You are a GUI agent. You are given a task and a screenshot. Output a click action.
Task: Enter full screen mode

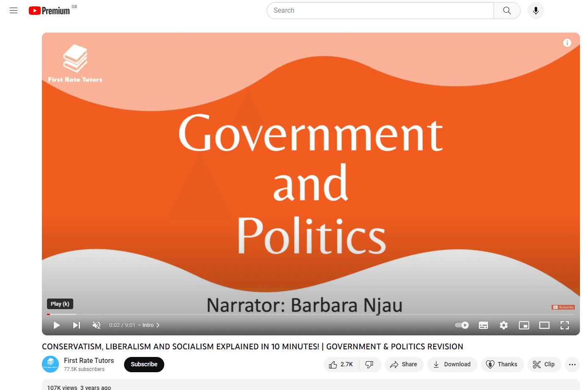pyautogui.click(x=565, y=325)
